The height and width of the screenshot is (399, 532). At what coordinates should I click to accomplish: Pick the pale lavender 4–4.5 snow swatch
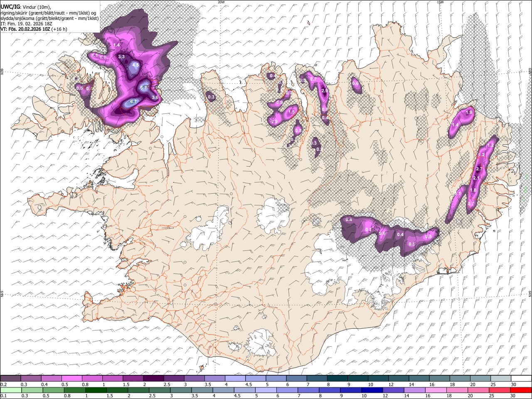[x=235, y=379]
